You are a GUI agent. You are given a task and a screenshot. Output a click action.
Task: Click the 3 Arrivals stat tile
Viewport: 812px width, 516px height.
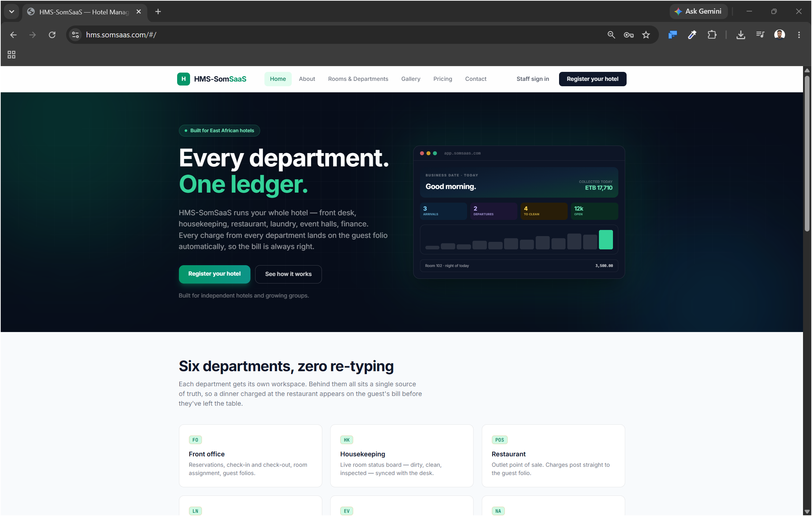pyautogui.click(x=443, y=211)
